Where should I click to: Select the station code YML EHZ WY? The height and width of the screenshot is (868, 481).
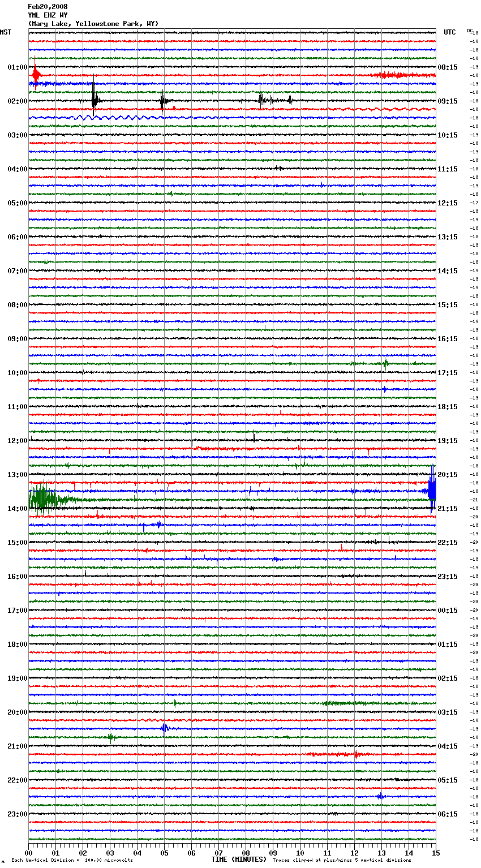click(48, 15)
